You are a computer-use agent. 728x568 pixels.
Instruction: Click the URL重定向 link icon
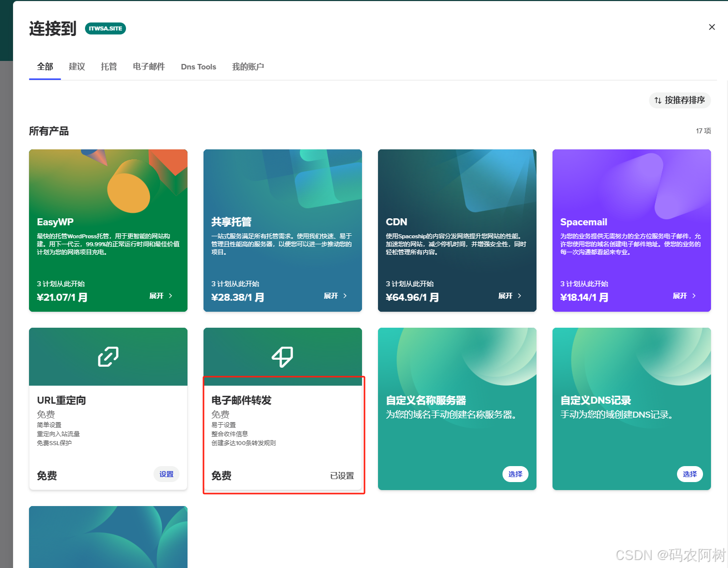[108, 357]
